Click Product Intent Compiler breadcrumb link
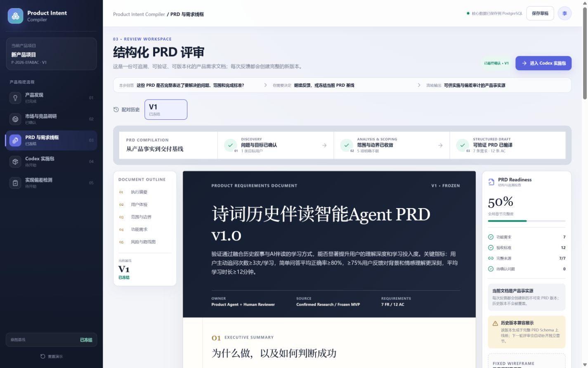 tap(139, 14)
